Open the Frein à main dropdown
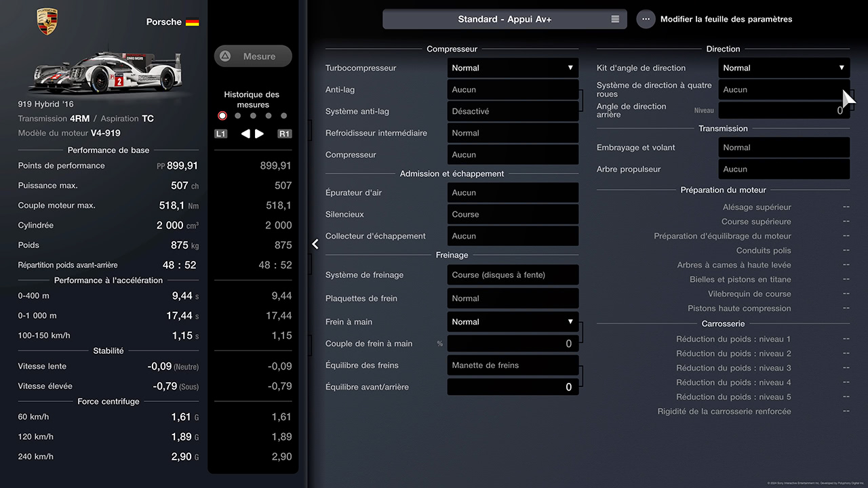Screen dimensions: 868x488 pyautogui.click(x=513, y=322)
